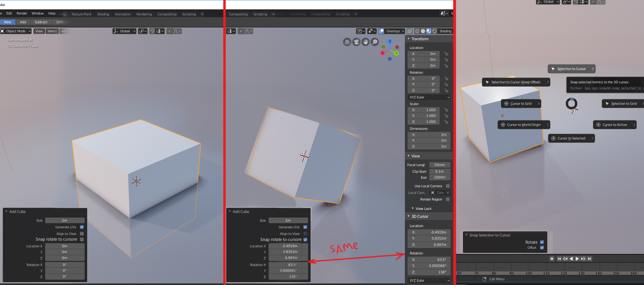Enable the Use Local Camera checkbox
This screenshot has height=285, width=644.
(x=448, y=186)
